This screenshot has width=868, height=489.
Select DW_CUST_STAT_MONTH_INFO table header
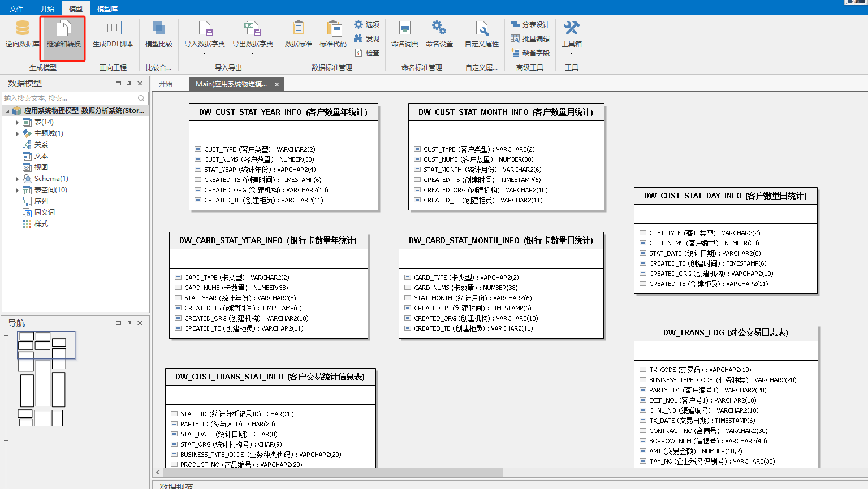tap(506, 112)
